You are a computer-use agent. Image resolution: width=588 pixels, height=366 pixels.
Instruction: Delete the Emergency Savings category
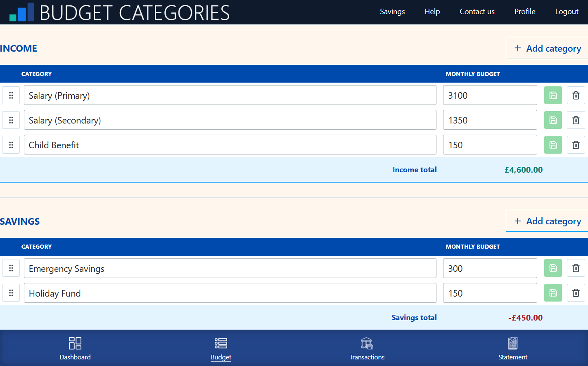[576, 268]
